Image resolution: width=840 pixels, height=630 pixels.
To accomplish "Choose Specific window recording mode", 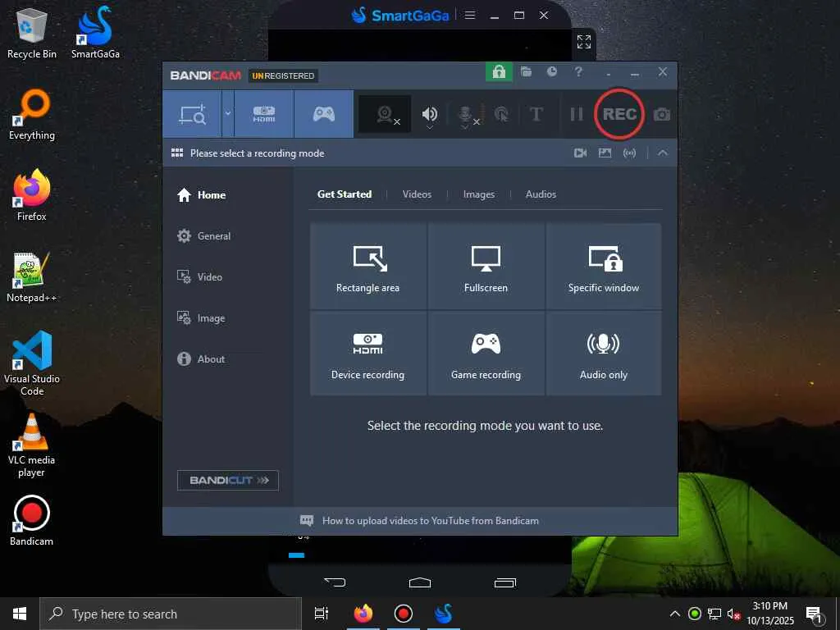I will (x=604, y=267).
